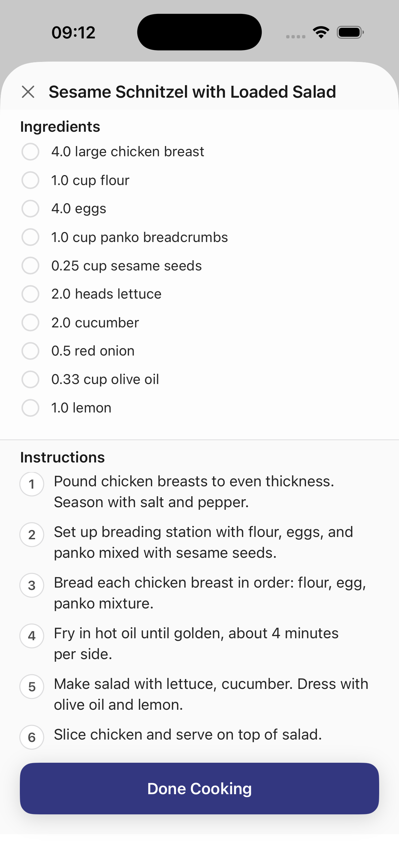
Task: Tap step 1 number circle
Action: (32, 484)
